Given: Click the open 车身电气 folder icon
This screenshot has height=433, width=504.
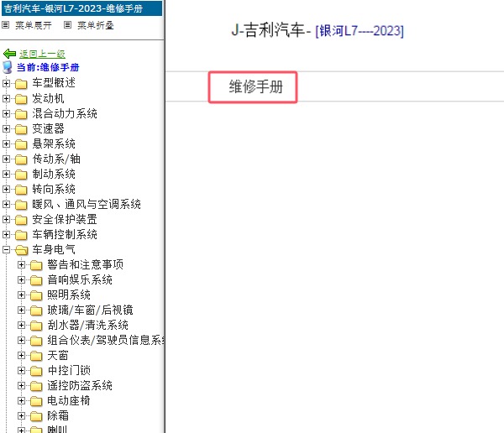Looking at the screenshot, I should 22,250.
